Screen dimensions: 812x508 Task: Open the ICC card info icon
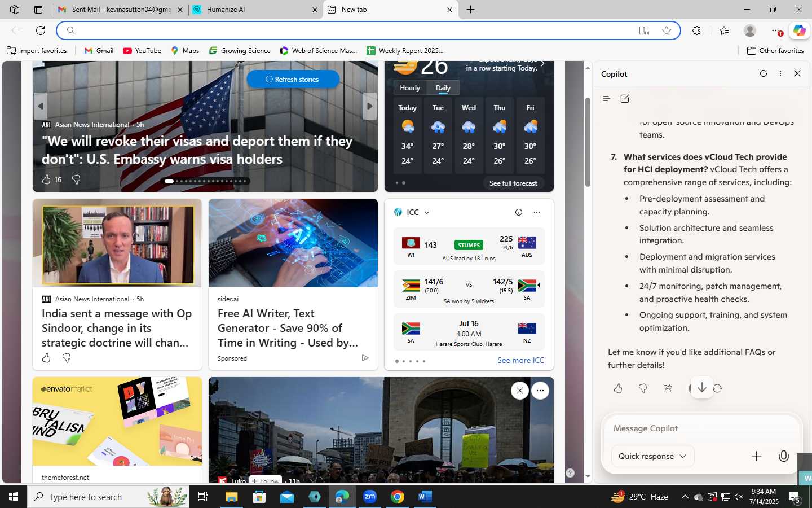(519, 212)
